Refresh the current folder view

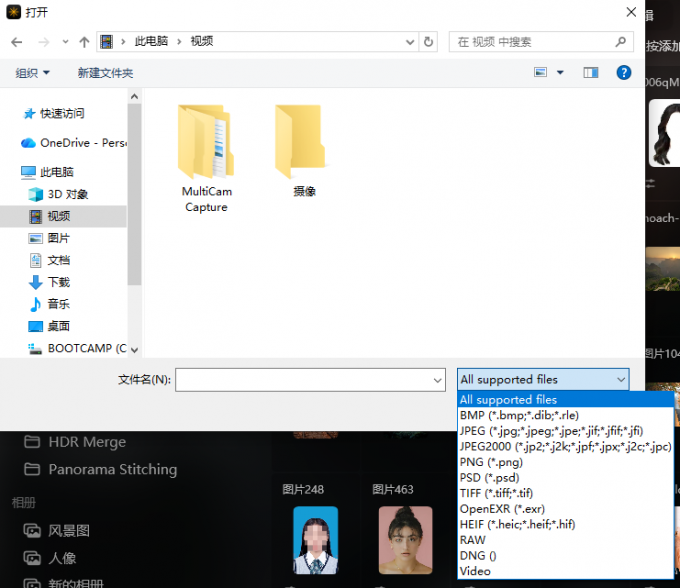point(428,42)
